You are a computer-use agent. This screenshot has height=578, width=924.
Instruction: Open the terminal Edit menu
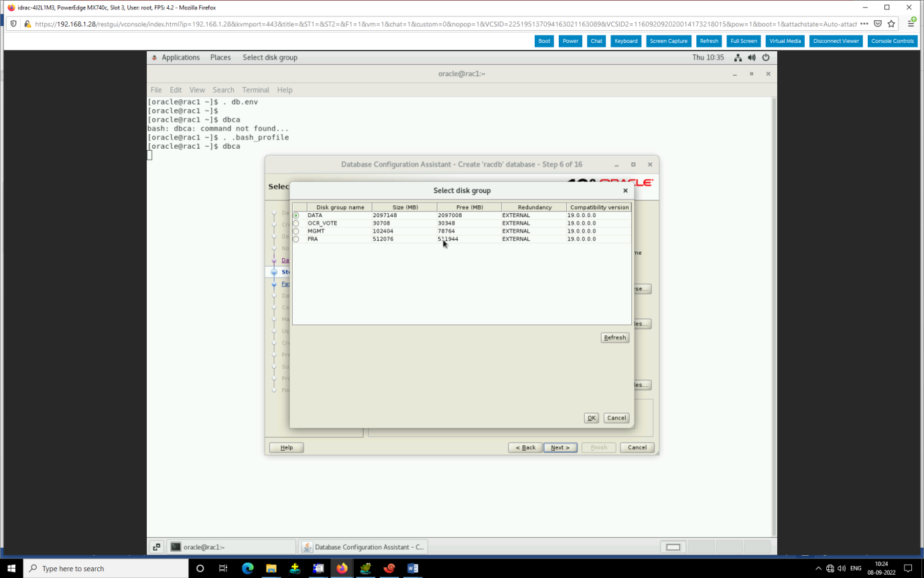click(x=176, y=90)
